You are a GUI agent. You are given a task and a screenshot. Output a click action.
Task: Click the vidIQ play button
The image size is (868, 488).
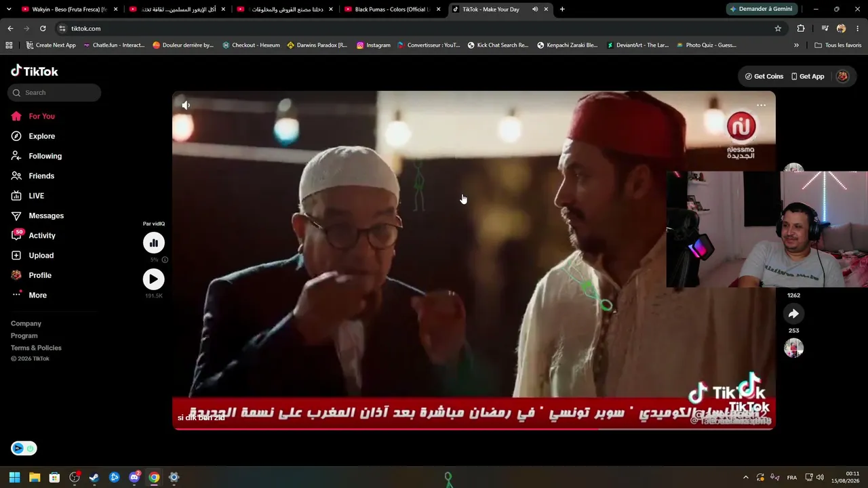point(154,279)
